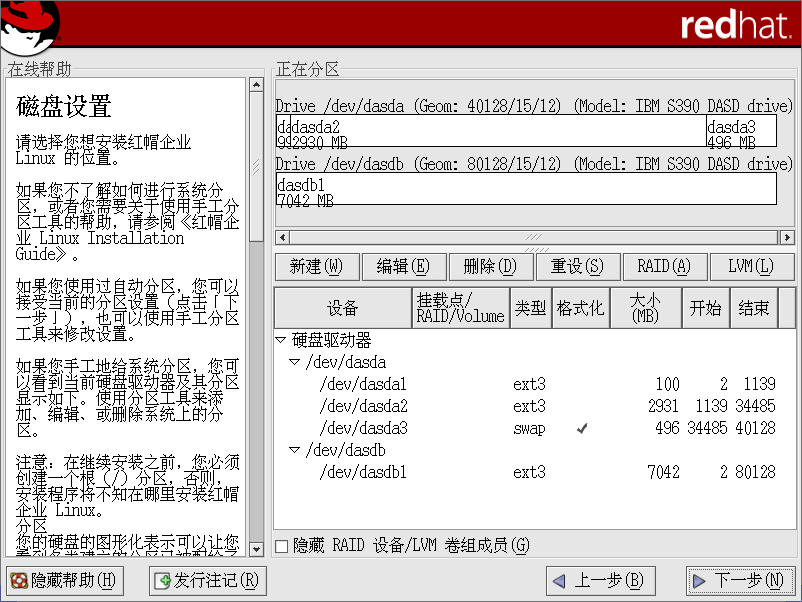Sort by the 格式化 column header
The image size is (802, 602).
tap(581, 308)
